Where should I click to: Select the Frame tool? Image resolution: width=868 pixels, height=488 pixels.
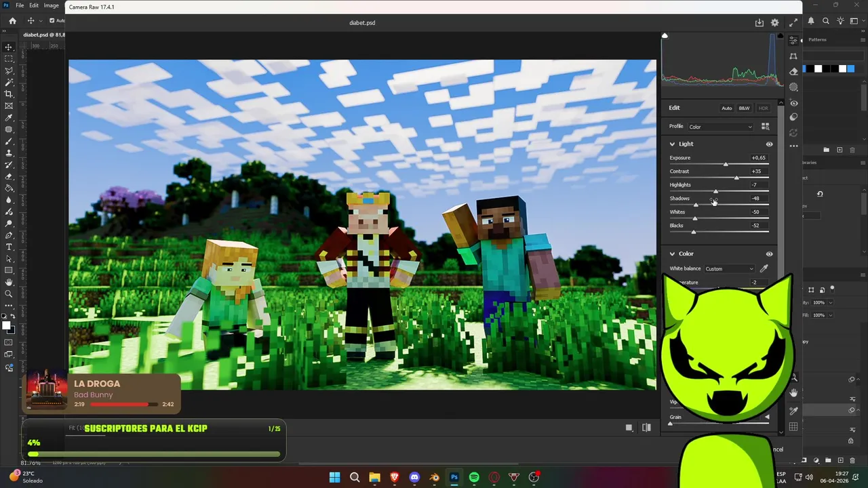(9, 106)
